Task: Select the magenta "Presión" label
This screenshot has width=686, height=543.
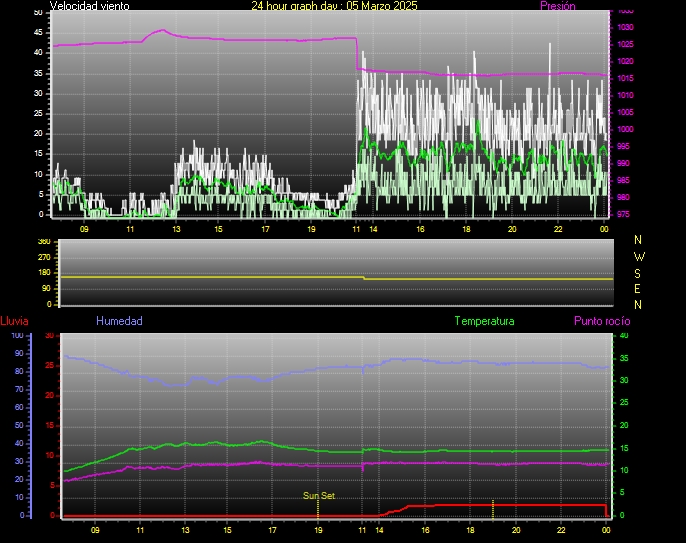Action: [x=558, y=6]
